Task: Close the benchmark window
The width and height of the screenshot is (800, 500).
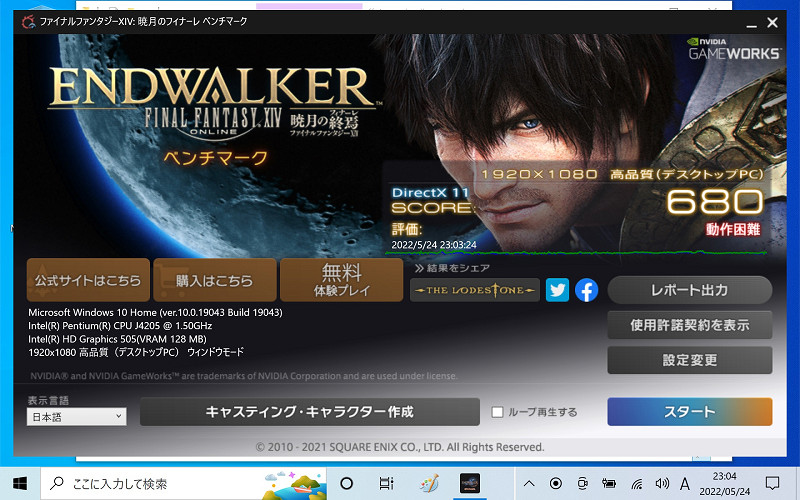Action: pos(772,22)
